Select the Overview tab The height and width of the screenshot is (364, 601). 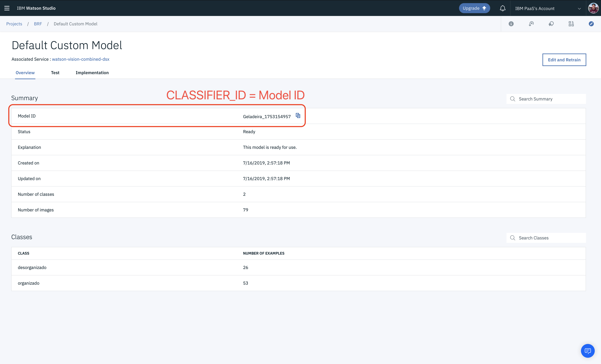pyautogui.click(x=25, y=73)
